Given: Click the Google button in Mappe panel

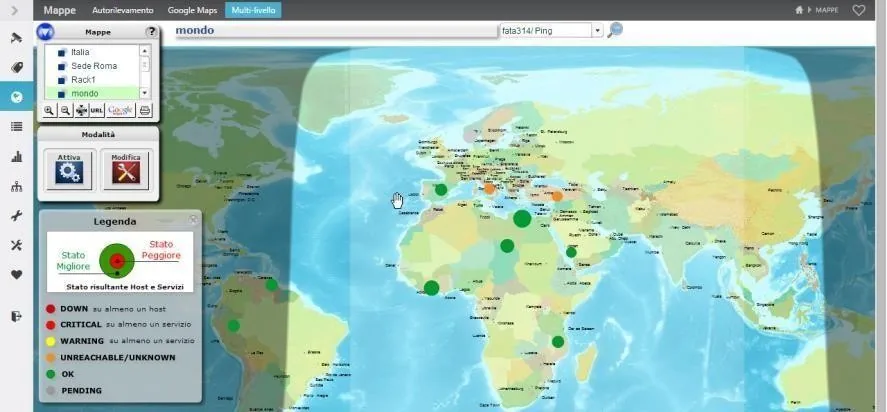Looking at the screenshot, I should 120,110.
